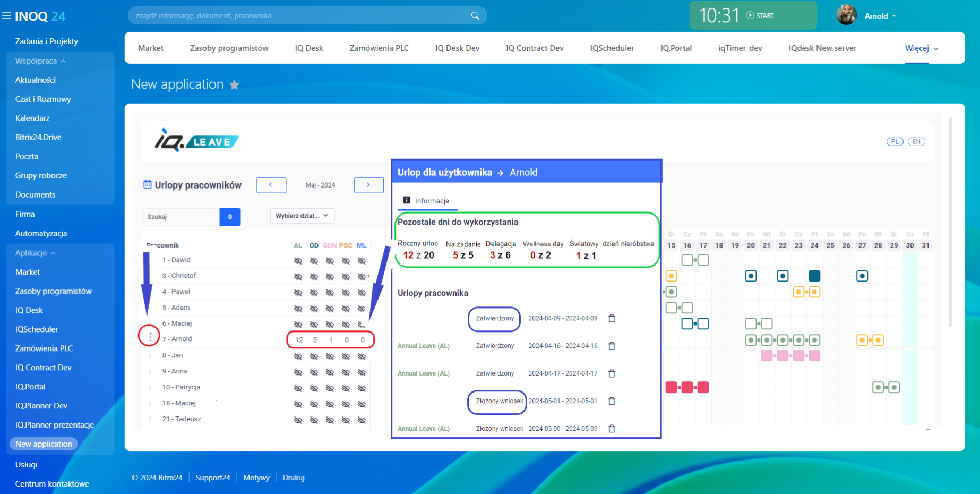This screenshot has width=980, height=494.
Task: Delete the 2024-04-16 leave with trash icon
Action: point(612,346)
